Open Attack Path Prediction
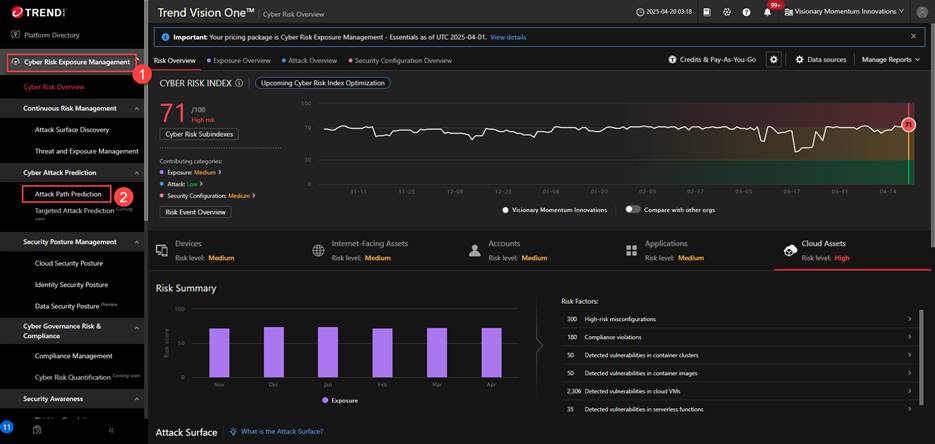The height and width of the screenshot is (444, 935). click(x=66, y=194)
